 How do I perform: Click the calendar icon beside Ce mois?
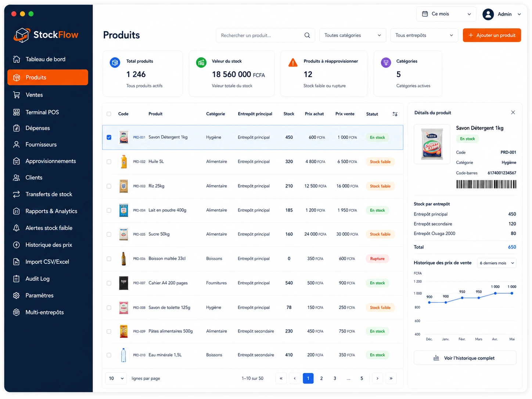pyautogui.click(x=425, y=14)
